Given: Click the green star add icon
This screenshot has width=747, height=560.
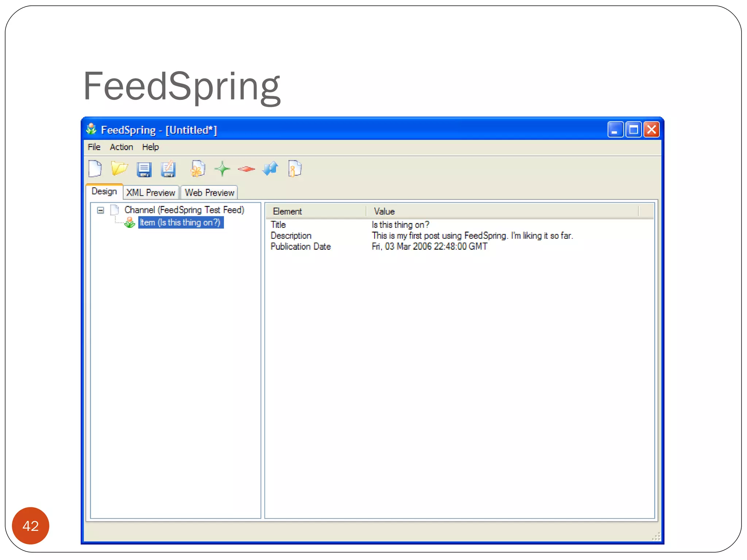Looking at the screenshot, I should (x=222, y=169).
